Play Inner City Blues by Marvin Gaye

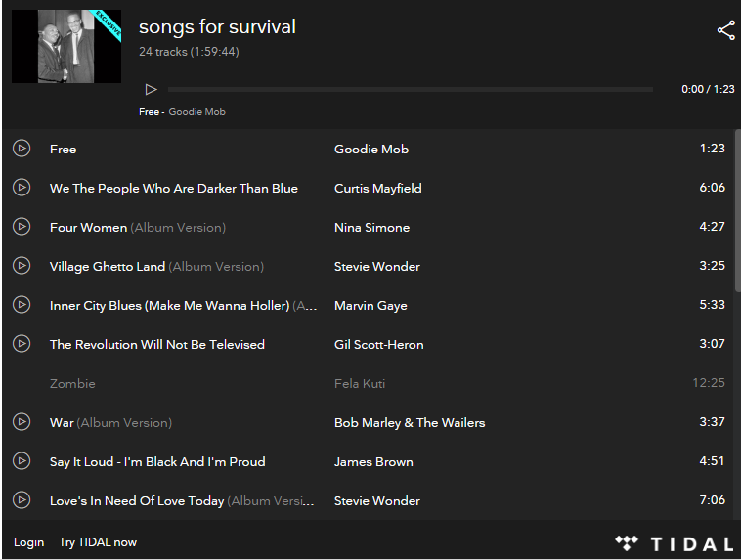point(22,305)
